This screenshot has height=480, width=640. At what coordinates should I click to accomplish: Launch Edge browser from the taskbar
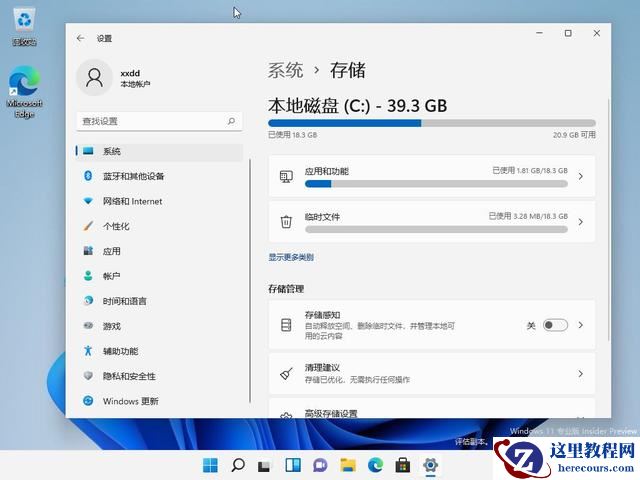375,465
